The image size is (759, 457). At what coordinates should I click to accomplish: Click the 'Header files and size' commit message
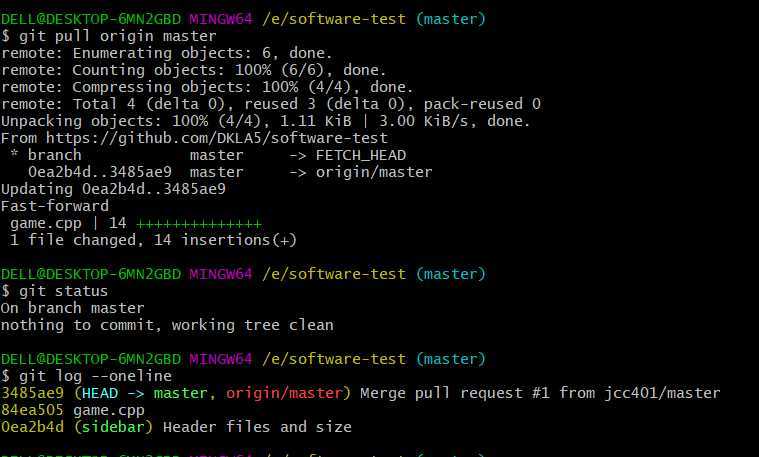click(x=257, y=427)
